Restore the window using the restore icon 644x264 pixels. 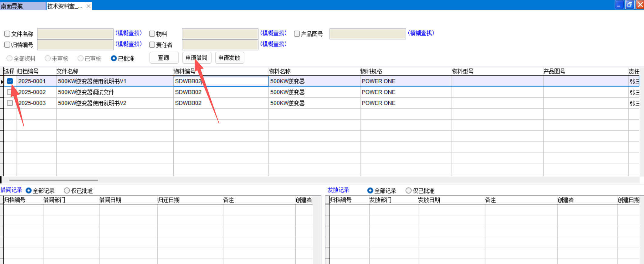click(x=630, y=5)
